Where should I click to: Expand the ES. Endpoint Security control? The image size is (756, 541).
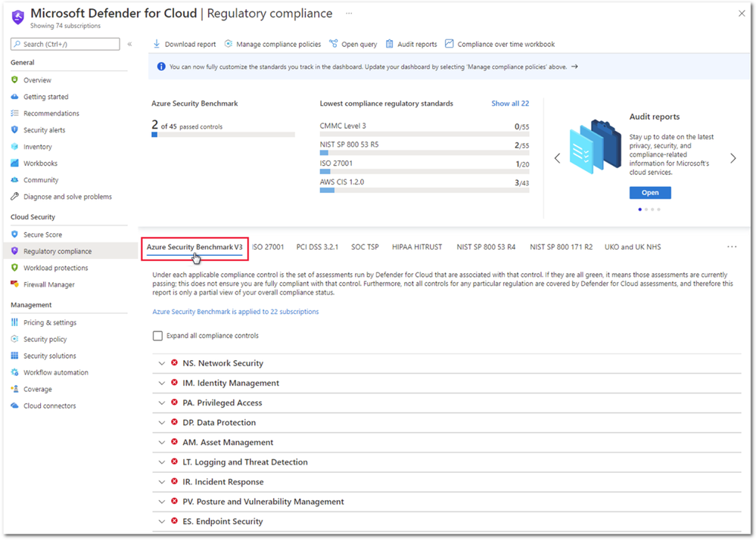[x=161, y=521]
